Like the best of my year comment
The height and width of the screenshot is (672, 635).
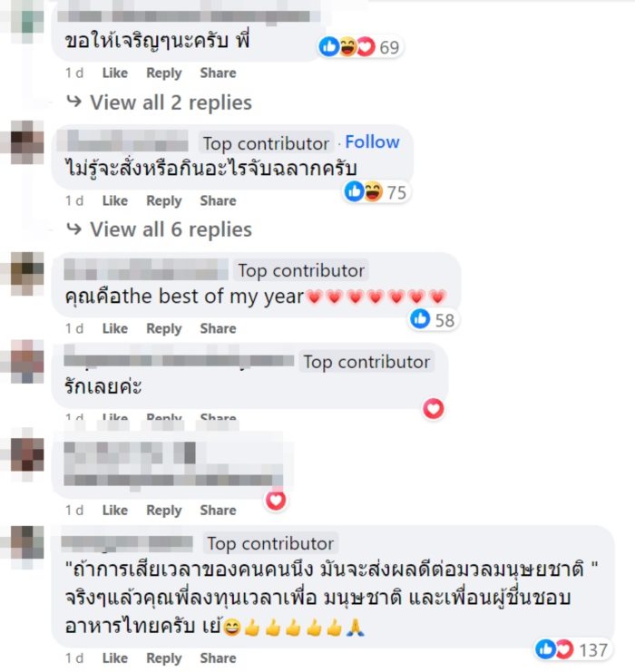pyautogui.click(x=115, y=328)
